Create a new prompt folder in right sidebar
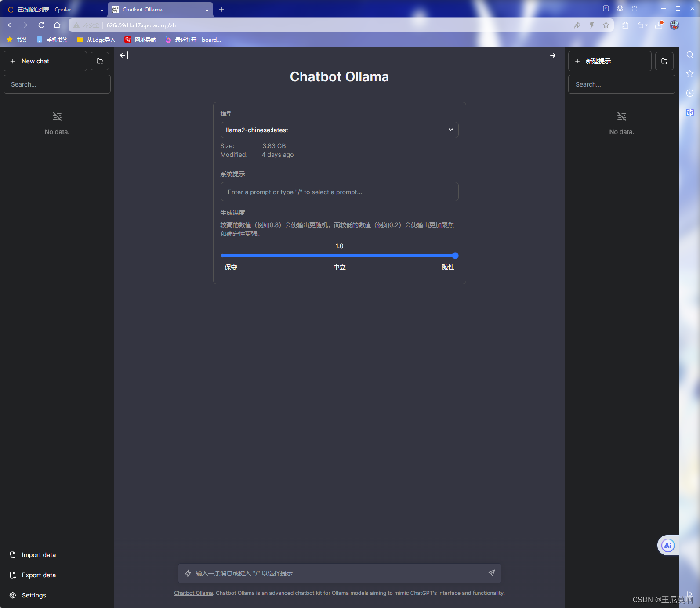The image size is (700, 608). [664, 61]
